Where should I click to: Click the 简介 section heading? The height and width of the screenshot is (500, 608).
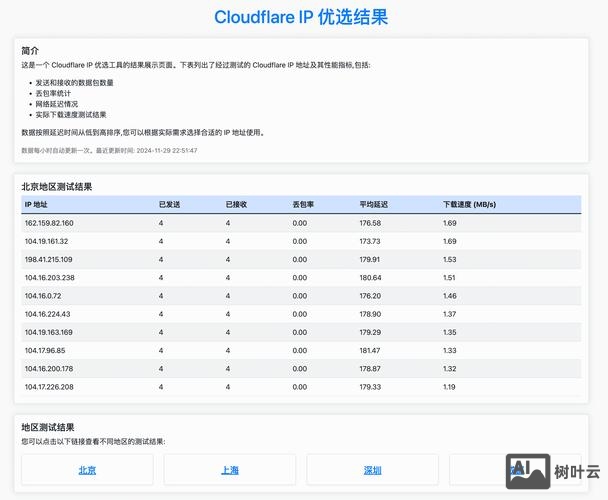coord(30,51)
